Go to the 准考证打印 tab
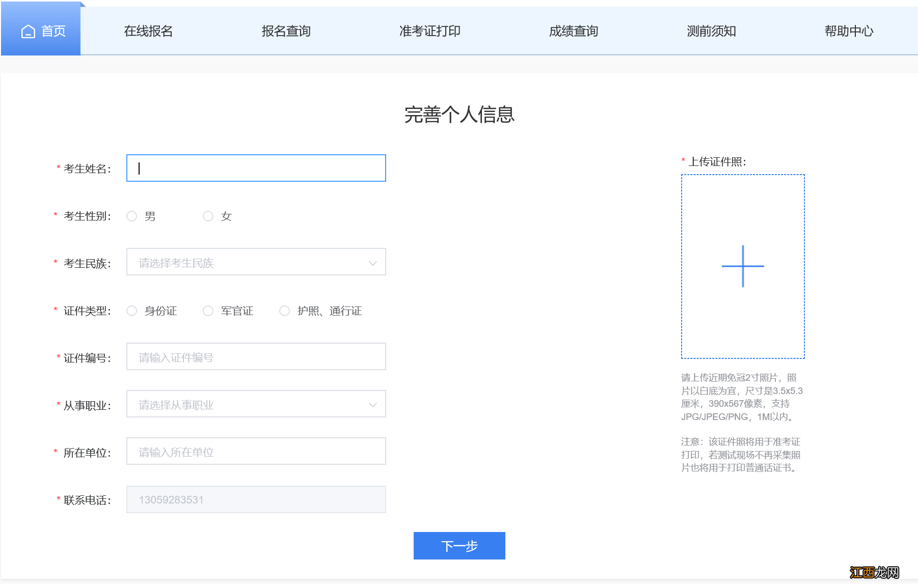 click(x=429, y=31)
